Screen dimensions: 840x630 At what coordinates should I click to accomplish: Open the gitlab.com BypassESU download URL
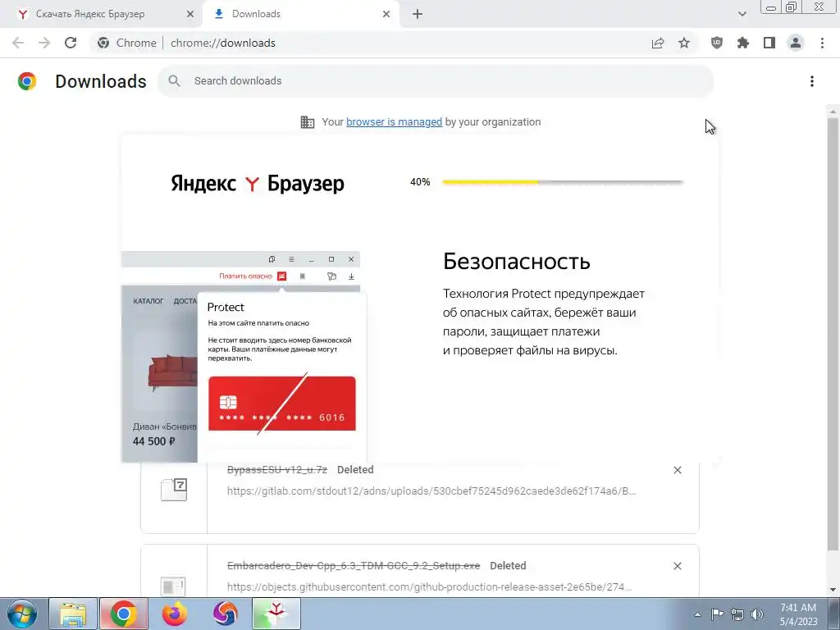(431, 491)
